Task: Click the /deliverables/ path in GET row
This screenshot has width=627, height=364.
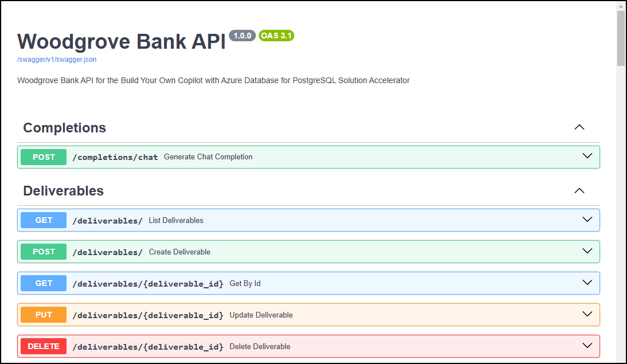Action: tap(108, 221)
